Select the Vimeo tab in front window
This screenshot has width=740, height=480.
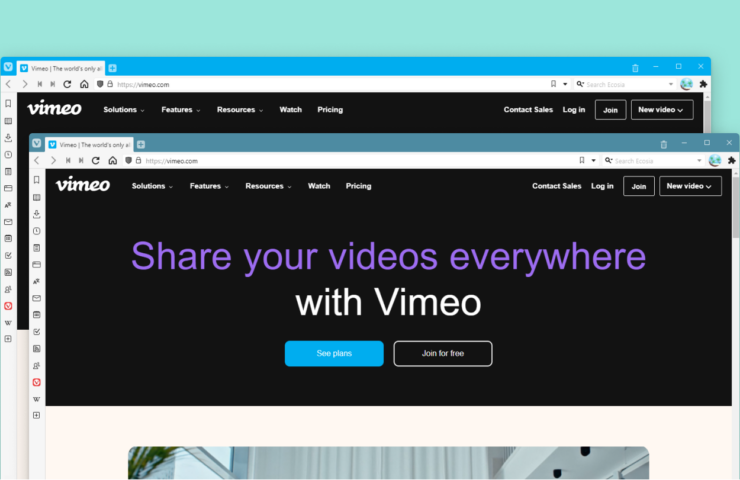click(90, 144)
